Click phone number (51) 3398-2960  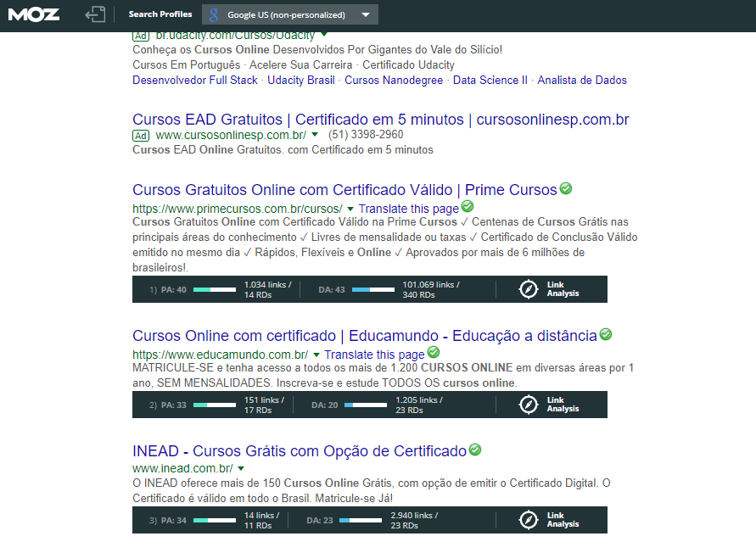click(366, 135)
